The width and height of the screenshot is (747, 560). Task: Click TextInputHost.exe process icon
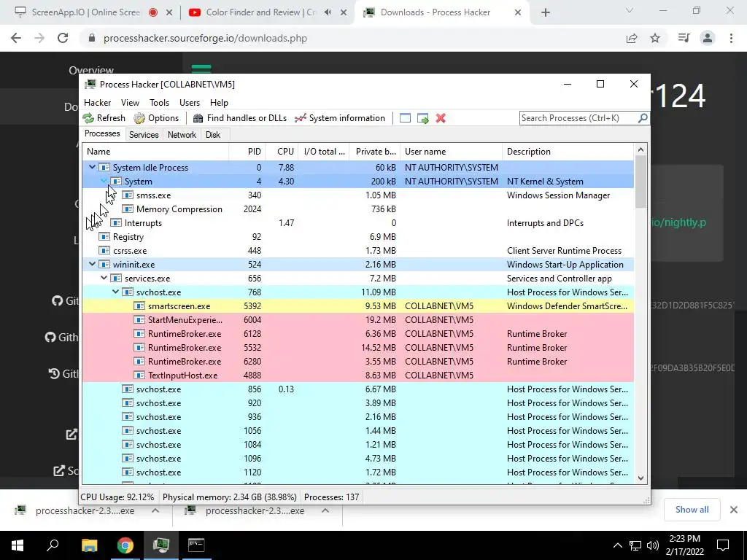coord(139,376)
